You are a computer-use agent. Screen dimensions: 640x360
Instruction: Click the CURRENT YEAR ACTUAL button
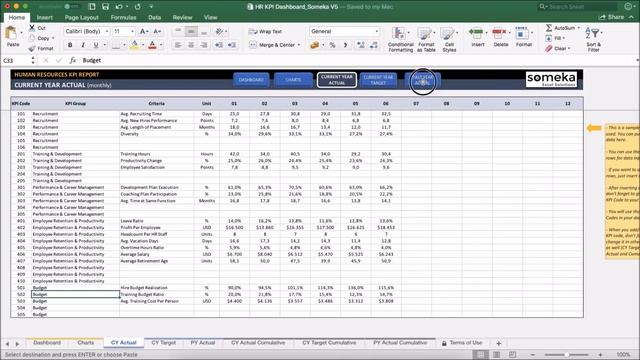pos(337,80)
